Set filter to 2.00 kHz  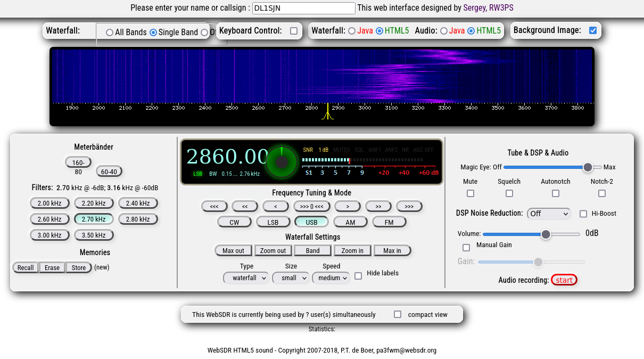click(x=49, y=203)
